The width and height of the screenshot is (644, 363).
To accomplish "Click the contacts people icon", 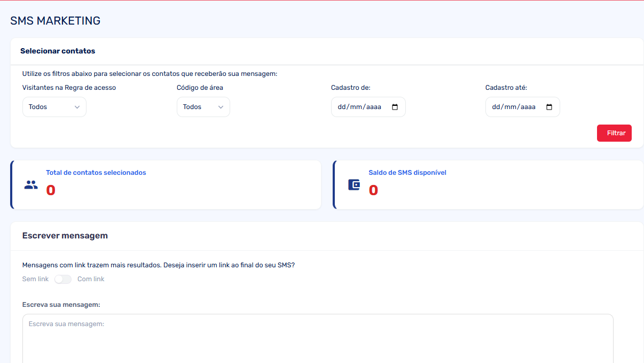I will [x=31, y=185].
